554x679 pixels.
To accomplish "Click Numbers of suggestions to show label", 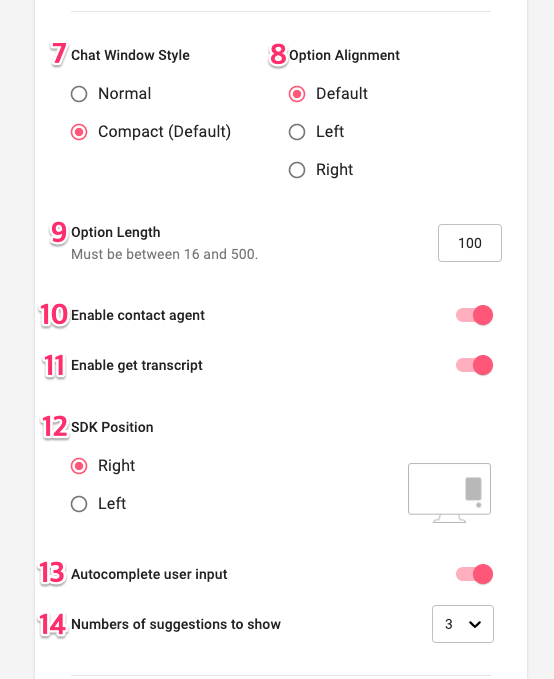I will [x=176, y=624].
